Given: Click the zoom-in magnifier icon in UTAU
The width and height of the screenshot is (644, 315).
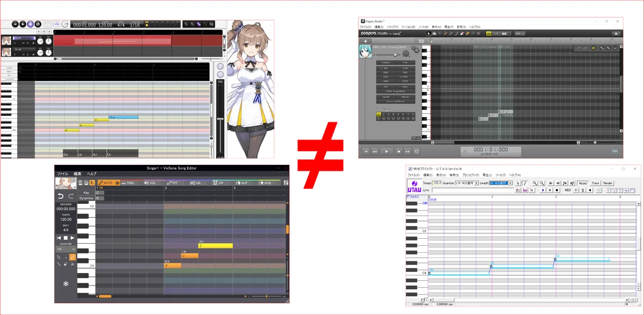Looking at the screenshot, I should 535,183.
